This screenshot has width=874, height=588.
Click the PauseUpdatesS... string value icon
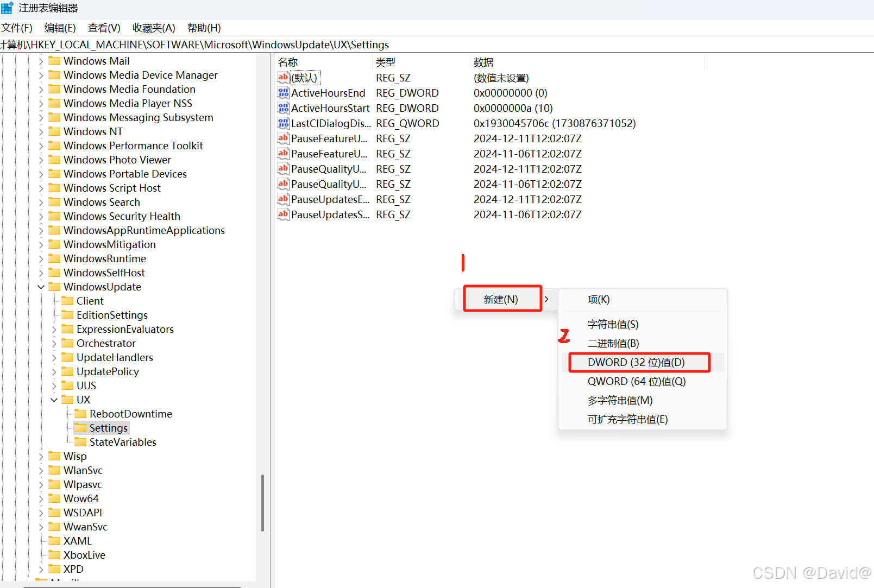[x=283, y=214]
